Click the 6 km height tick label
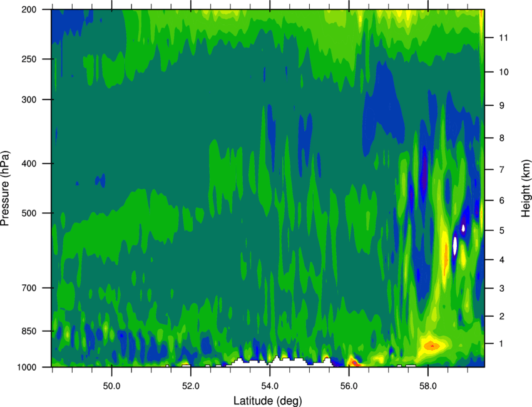This screenshot has height=407, width=532. 501,200
